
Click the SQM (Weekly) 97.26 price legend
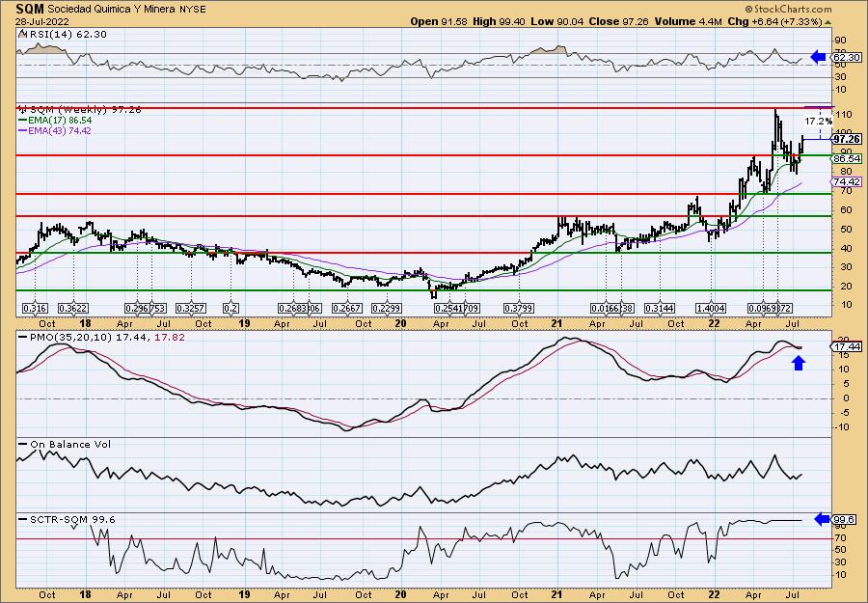(79, 110)
